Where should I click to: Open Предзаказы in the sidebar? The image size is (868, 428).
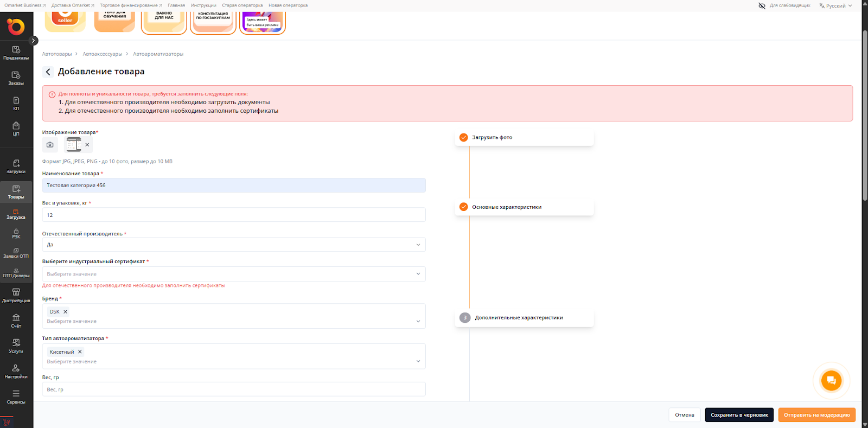tap(16, 53)
